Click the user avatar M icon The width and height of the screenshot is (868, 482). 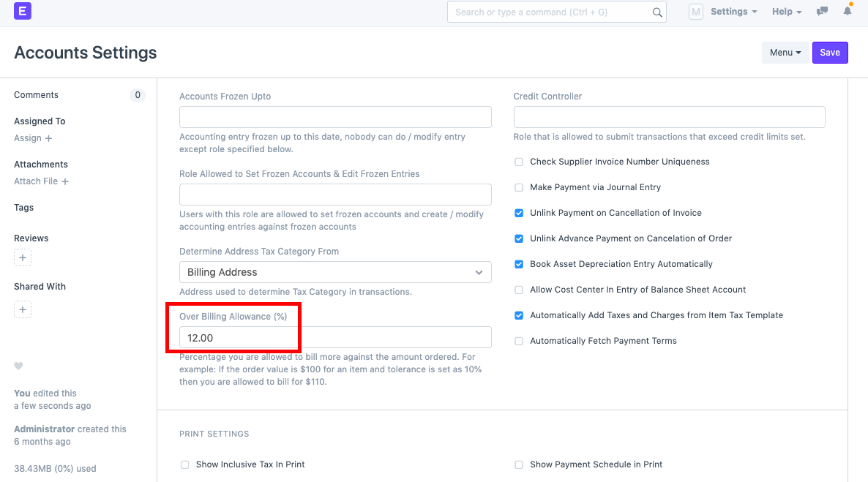[696, 12]
